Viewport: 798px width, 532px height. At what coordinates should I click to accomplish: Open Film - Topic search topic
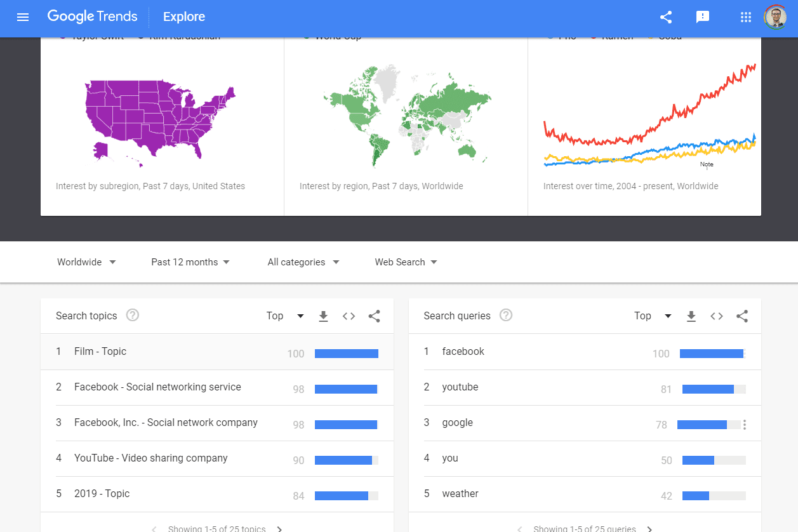click(100, 352)
